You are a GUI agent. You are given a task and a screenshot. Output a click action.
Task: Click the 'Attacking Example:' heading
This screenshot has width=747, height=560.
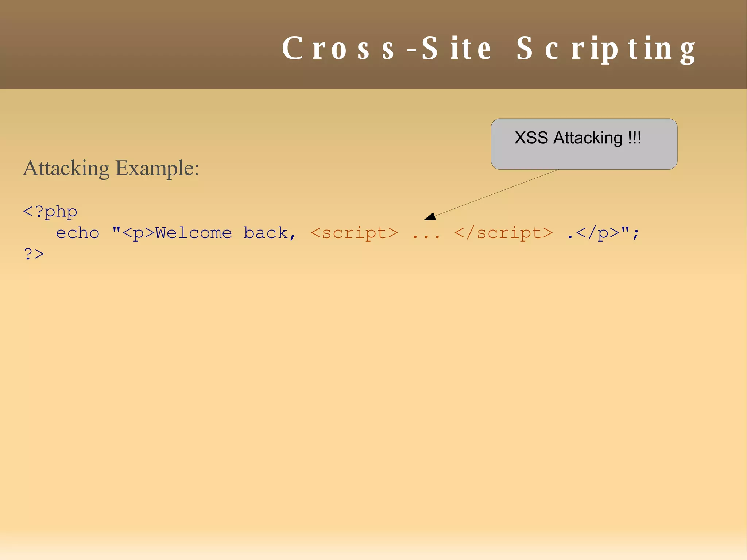click(x=111, y=168)
